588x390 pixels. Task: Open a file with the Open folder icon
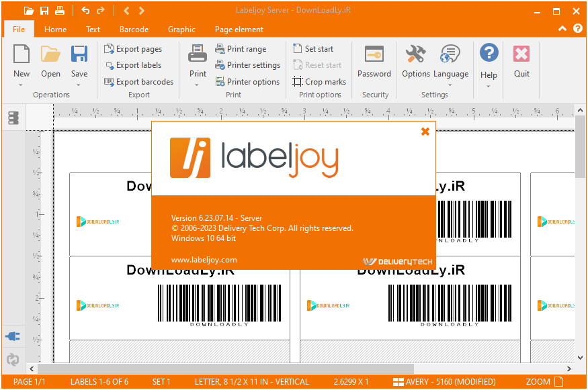50,54
